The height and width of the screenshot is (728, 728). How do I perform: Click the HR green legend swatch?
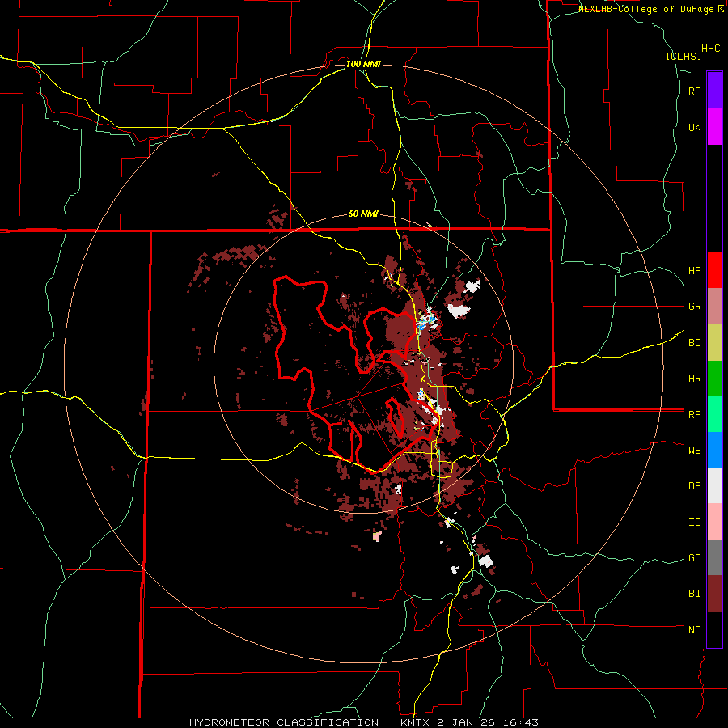click(x=714, y=379)
